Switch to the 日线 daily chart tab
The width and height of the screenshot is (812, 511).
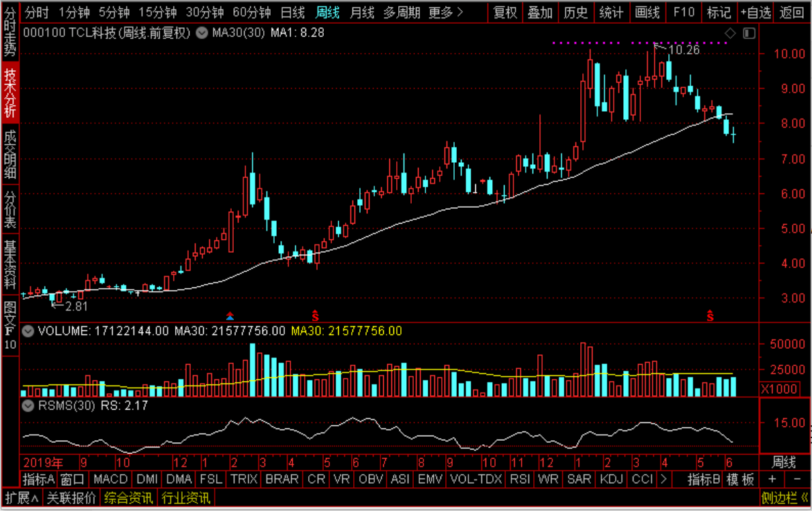[292, 12]
